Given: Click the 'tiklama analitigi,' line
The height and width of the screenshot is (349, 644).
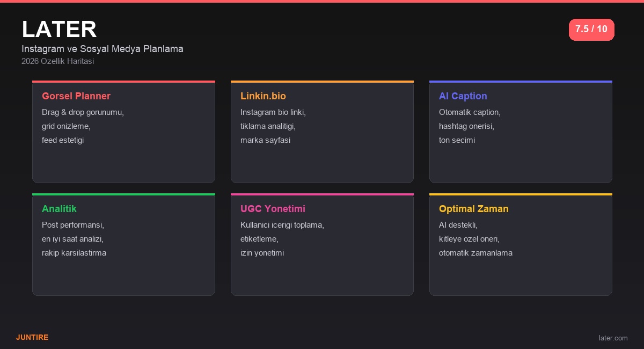Looking at the screenshot, I should (268, 126).
